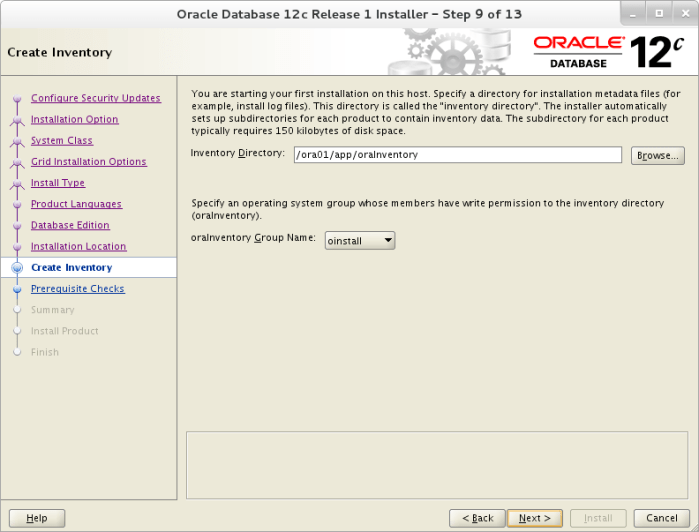Open the Installation Location step
Screen dimensions: 699x532
click(x=78, y=247)
